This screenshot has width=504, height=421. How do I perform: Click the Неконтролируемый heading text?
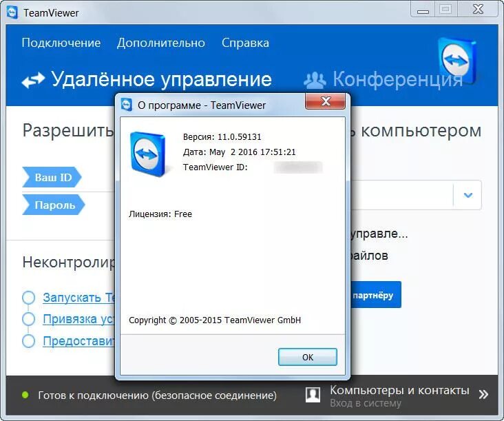pyautogui.click(x=68, y=262)
